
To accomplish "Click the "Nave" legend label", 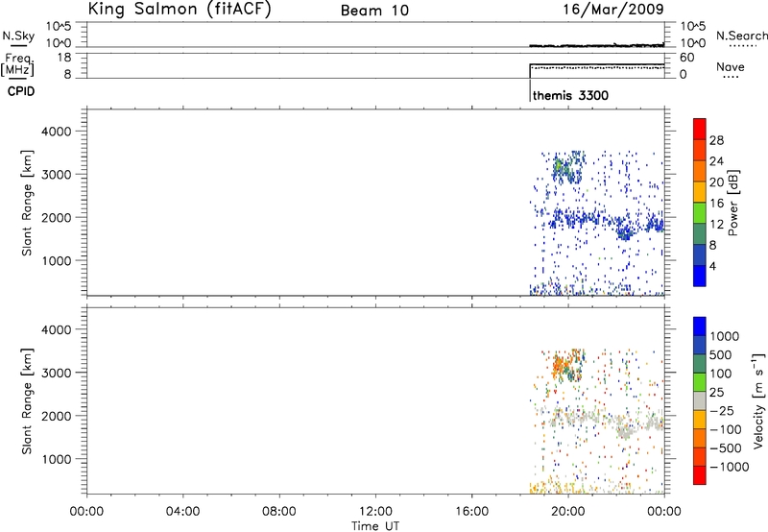I will point(731,66).
